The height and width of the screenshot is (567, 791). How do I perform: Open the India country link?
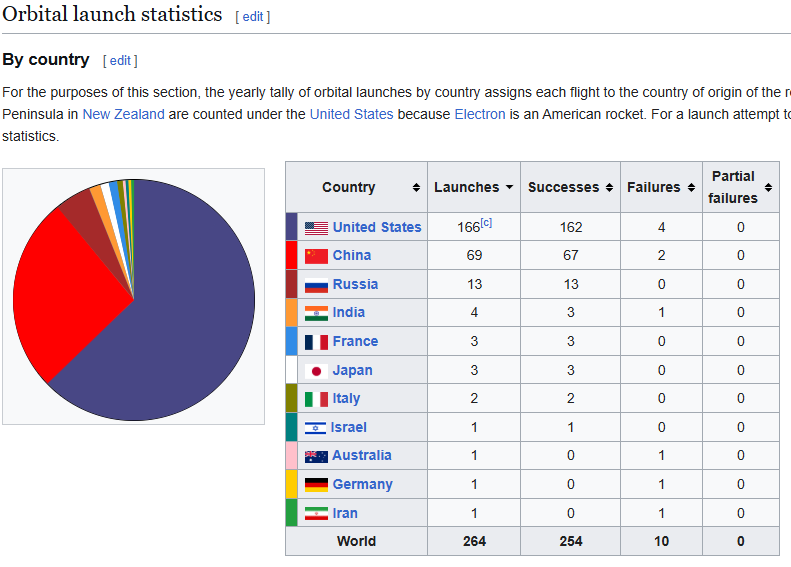click(349, 312)
